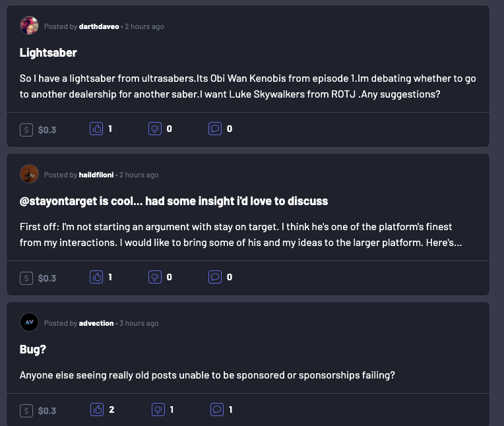Sponsor the Bug? post with dollar icon
Viewport: 504px width, 426px height.
point(26,411)
